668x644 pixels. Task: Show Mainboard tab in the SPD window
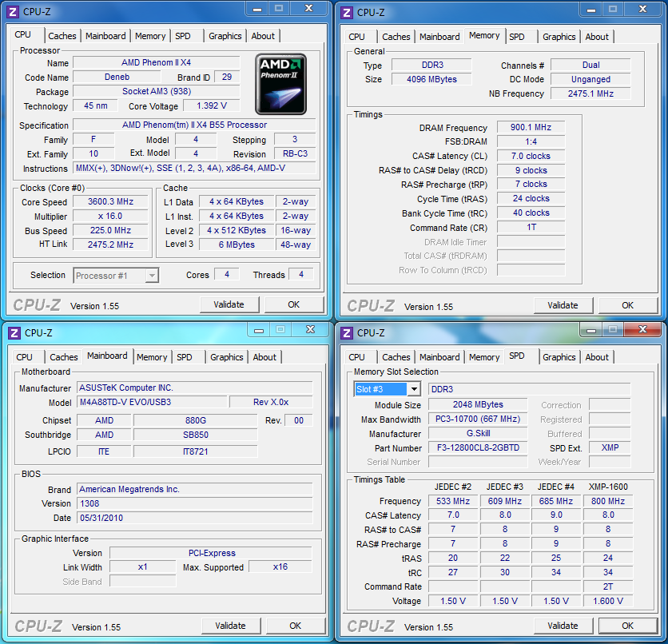439,357
